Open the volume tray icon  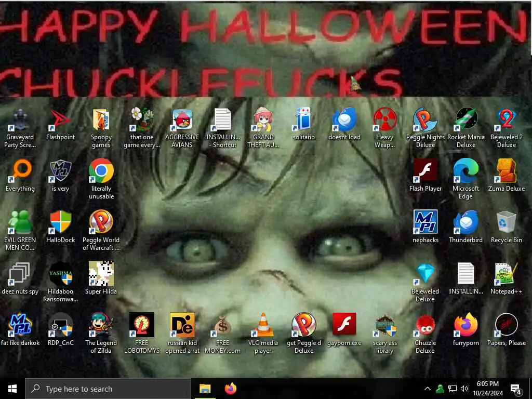tap(464, 389)
